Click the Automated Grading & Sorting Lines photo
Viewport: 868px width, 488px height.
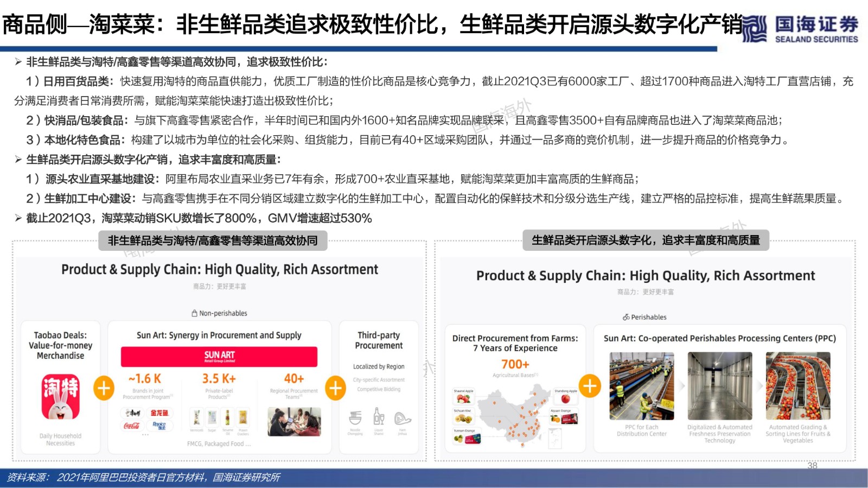pyautogui.click(x=798, y=386)
